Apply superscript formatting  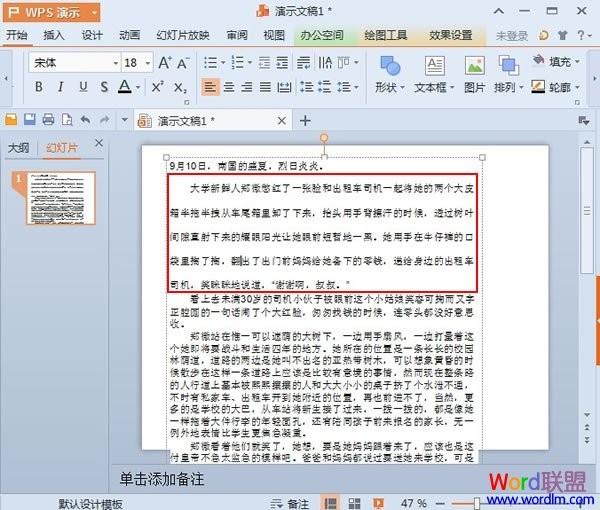click(158, 87)
